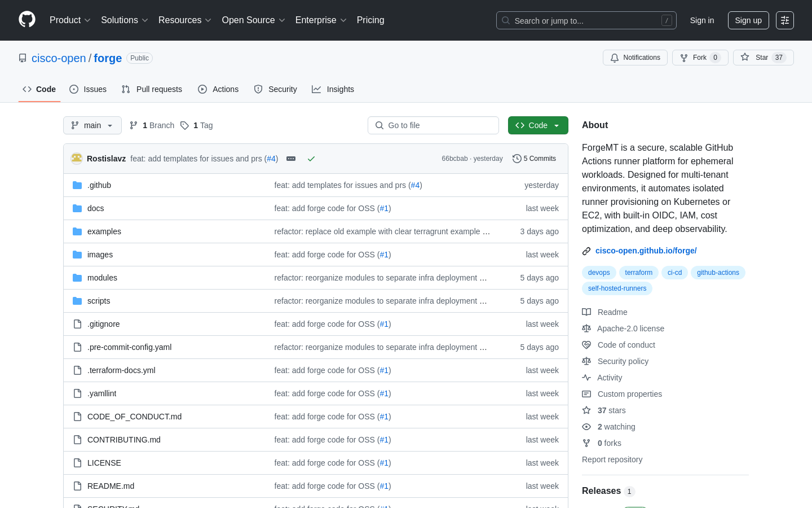Open CONTRIBUTING.md file name

124,440
